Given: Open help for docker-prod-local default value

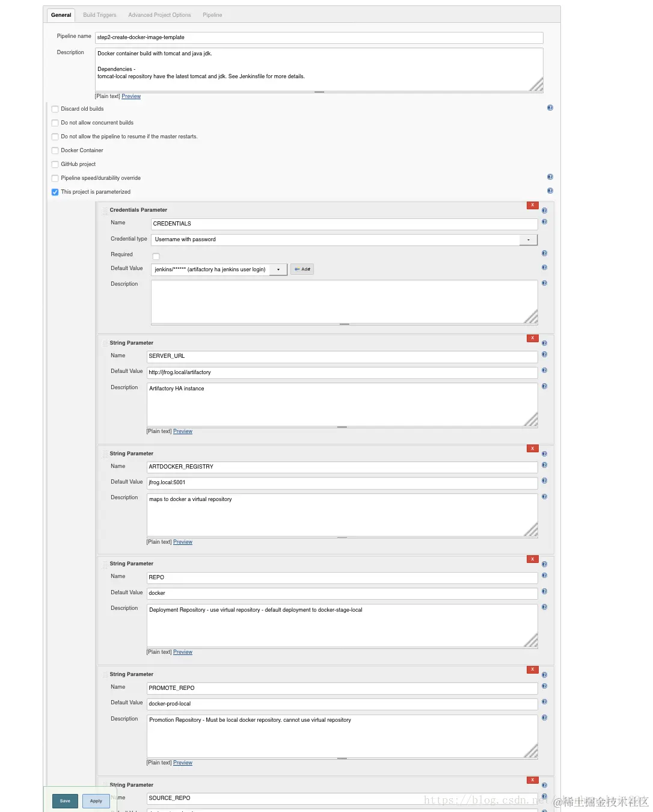Looking at the screenshot, I should (544, 702).
